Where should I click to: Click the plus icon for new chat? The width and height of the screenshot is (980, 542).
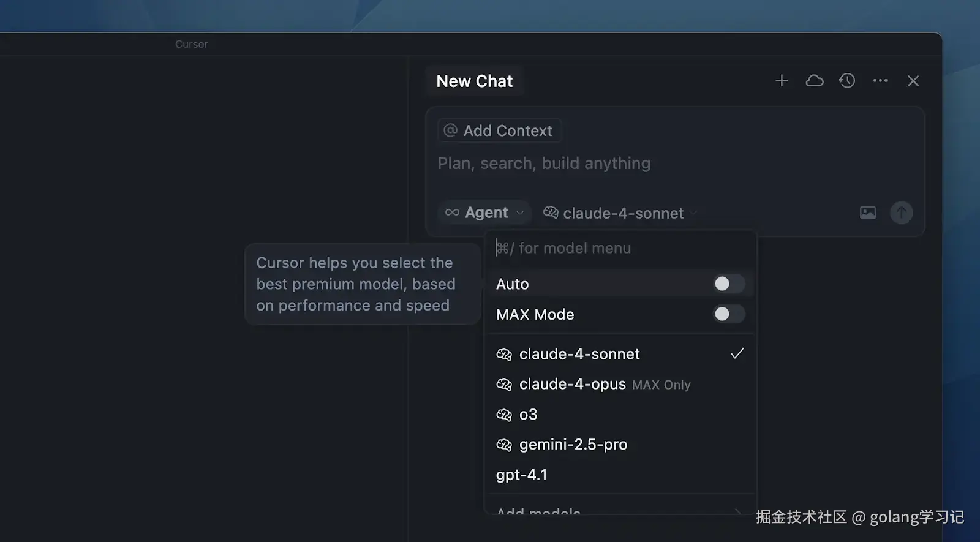(782, 81)
